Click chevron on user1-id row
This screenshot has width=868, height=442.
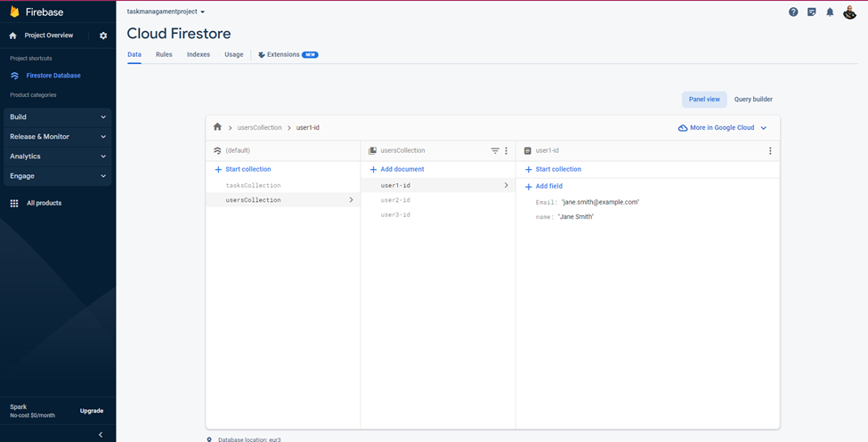506,185
